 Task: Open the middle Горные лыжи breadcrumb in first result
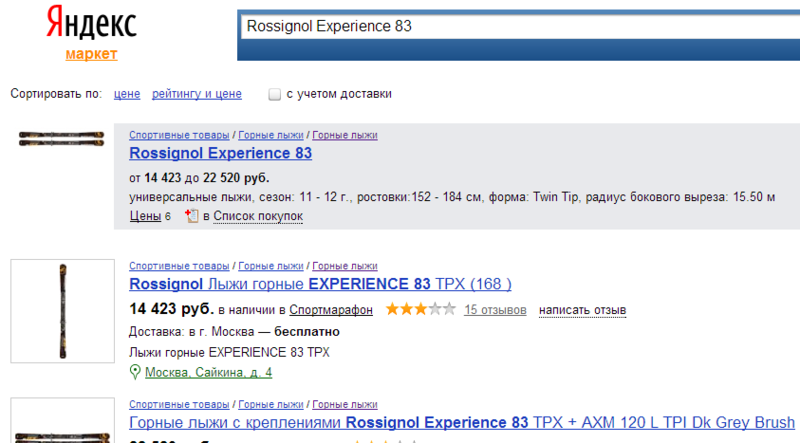coord(271,135)
